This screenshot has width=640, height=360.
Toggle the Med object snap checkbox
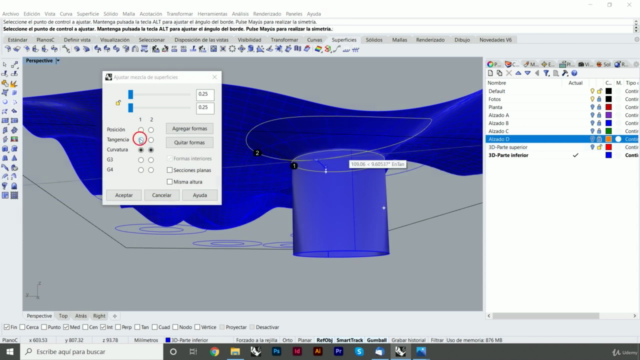tap(66, 327)
